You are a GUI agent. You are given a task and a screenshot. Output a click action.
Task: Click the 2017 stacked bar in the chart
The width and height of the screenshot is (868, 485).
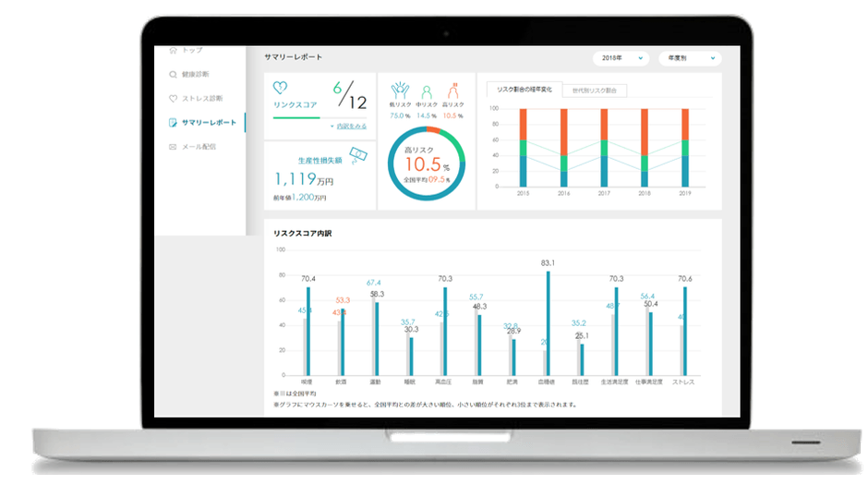click(604, 148)
